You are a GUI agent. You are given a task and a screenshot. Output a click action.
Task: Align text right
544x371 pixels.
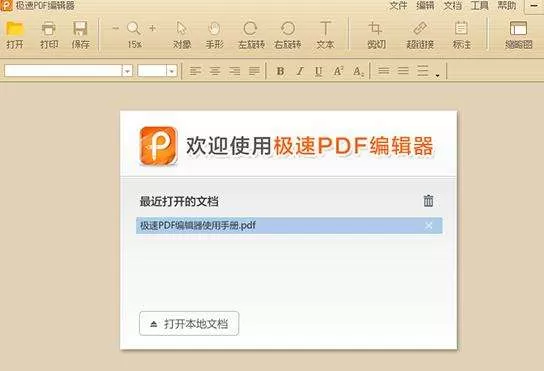[235, 71]
